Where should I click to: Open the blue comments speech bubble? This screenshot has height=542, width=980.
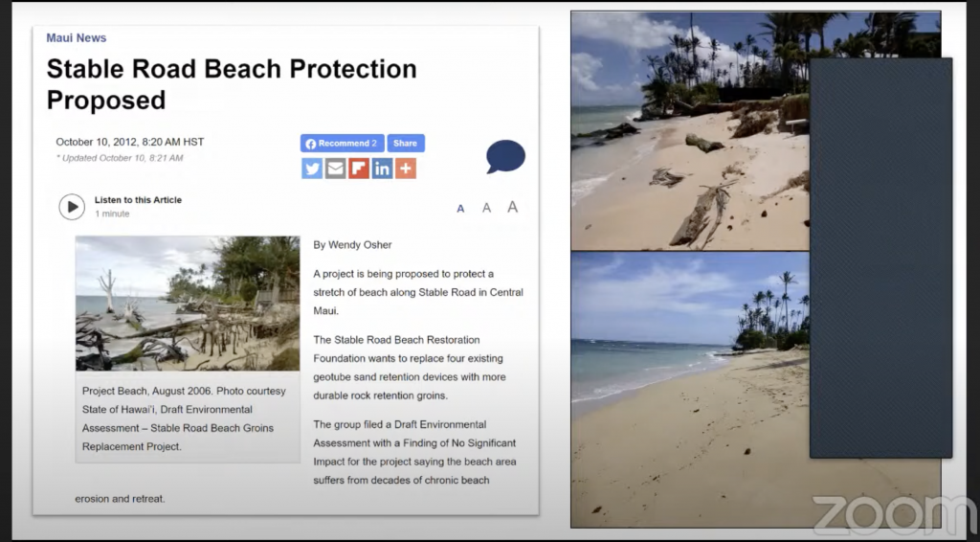tap(505, 156)
